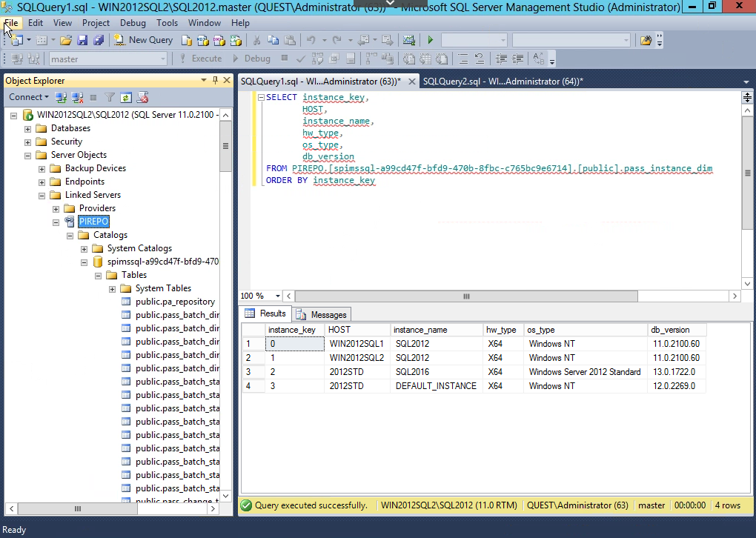Screen dimensions: 756x538
Task: Expand the Databases tree node
Action: point(28,128)
